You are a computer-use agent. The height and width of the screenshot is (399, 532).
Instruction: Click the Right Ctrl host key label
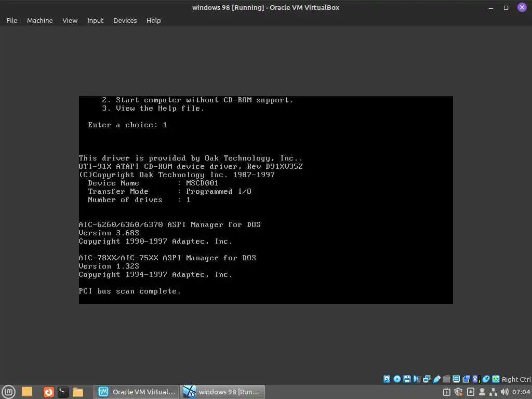pos(516,379)
